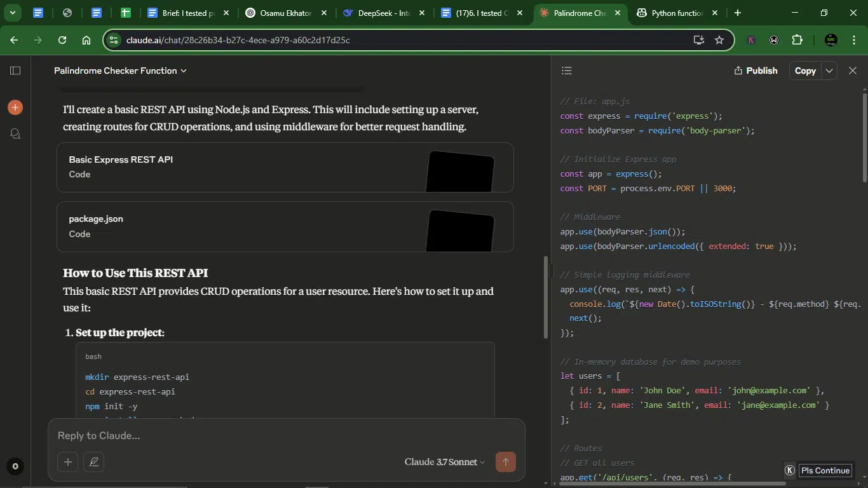This screenshot has width=868, height=488.
Task: Close the Brief: I tested tab
Action: click(226, 13)
